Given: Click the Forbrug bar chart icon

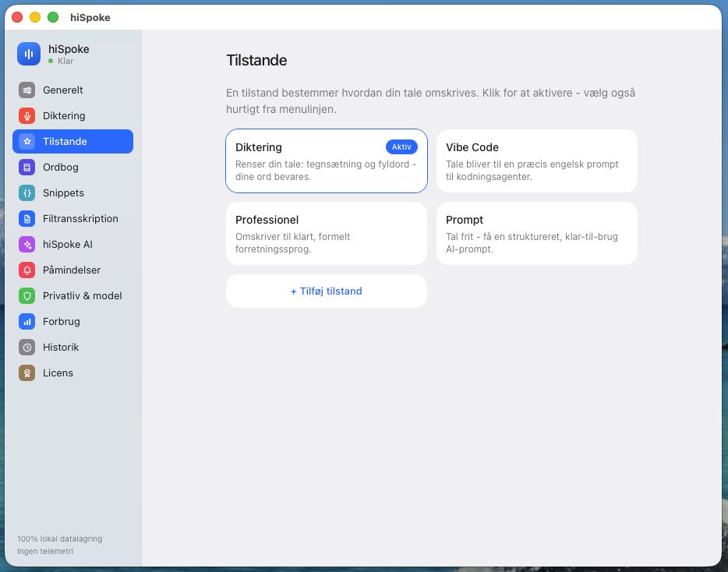Looking at the screenshot, I should (x=27, y=321).
